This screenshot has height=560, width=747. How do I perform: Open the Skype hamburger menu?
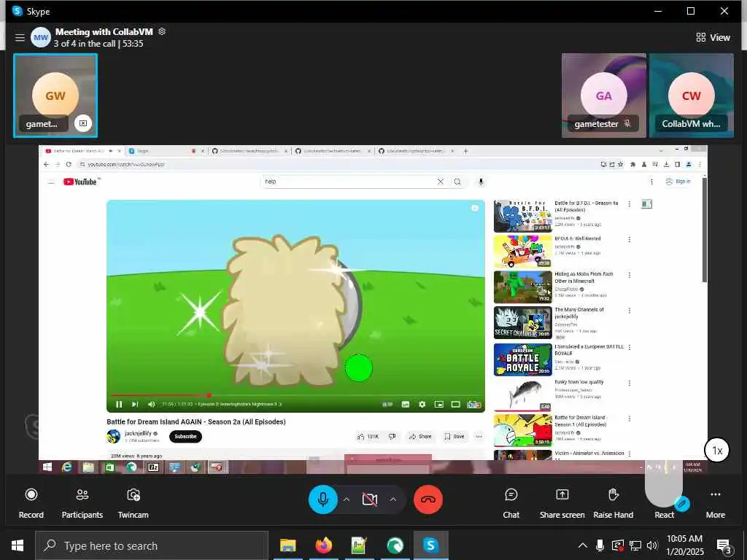pos(20,37)
